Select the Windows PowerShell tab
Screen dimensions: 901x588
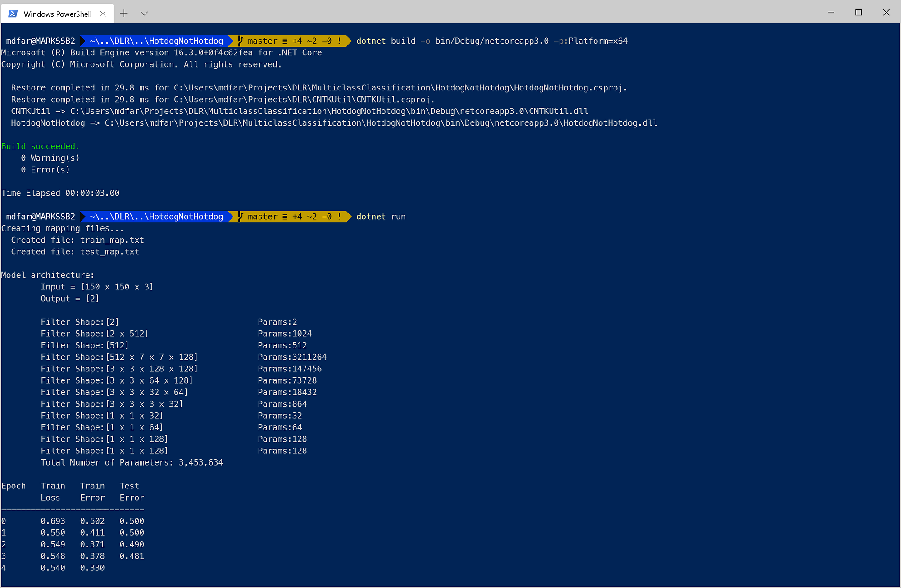(x=57, y=14)
